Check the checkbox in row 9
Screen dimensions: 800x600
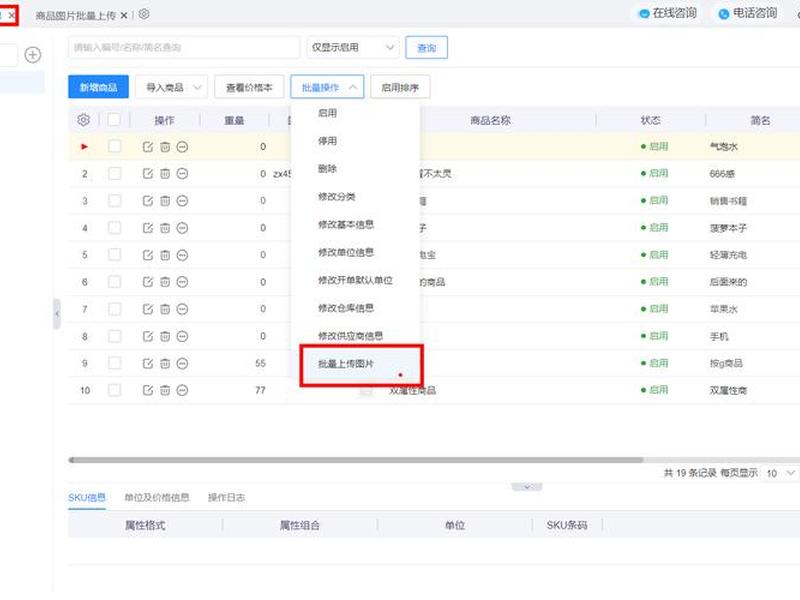tap(114, 363)
